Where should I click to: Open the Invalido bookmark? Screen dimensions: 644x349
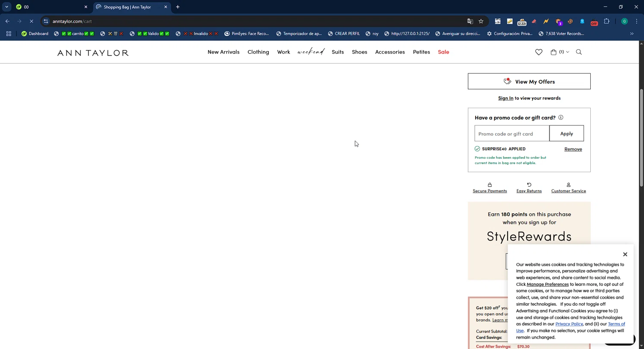coord(197,33)
